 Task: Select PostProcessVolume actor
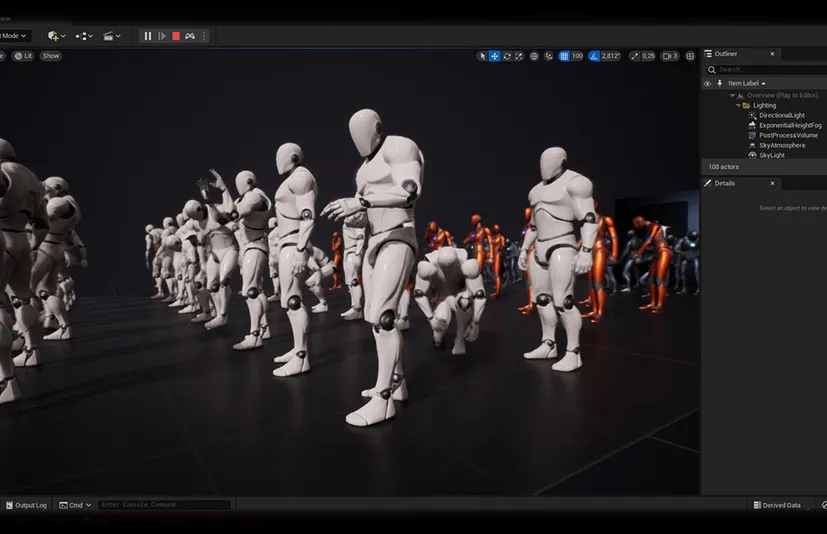click(x=788, y=136)
